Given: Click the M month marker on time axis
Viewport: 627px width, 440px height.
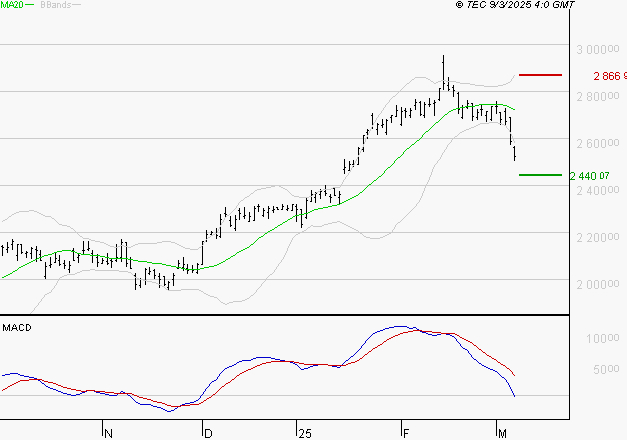Looking at the screenshot, I should pyautogui.click(x=502, y=434).
